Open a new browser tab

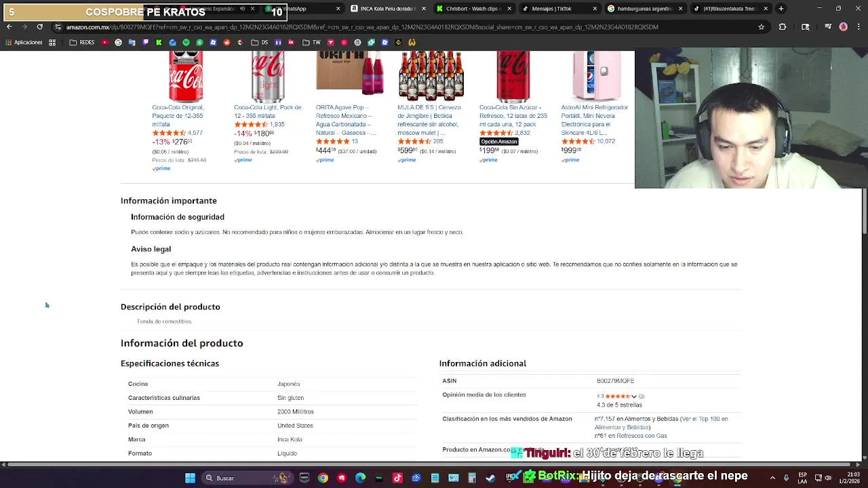point(781,9)
